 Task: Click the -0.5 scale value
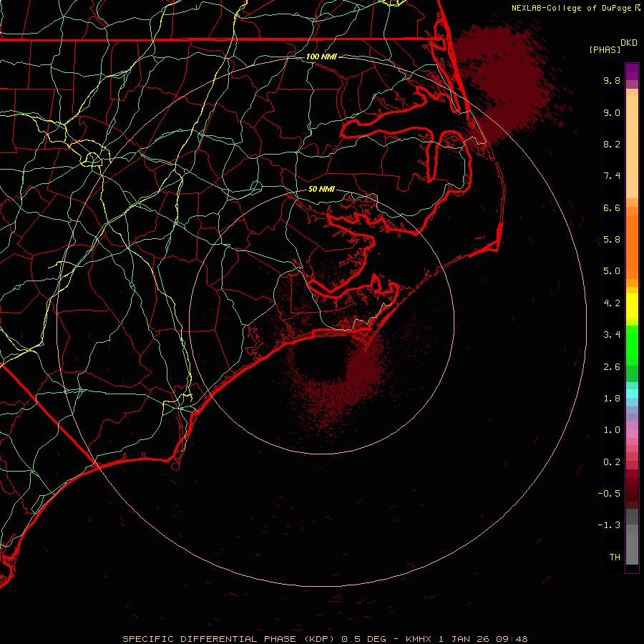tap(609, 493)
